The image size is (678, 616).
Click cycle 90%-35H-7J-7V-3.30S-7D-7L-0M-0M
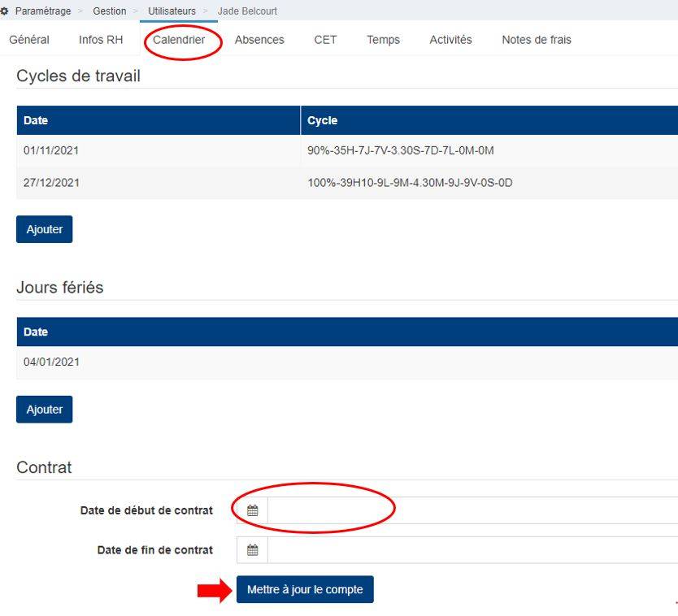click(x=401, y=150)
